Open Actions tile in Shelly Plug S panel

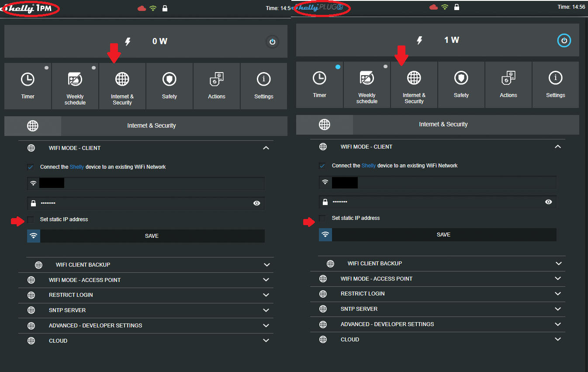click(x=508, y=85)
